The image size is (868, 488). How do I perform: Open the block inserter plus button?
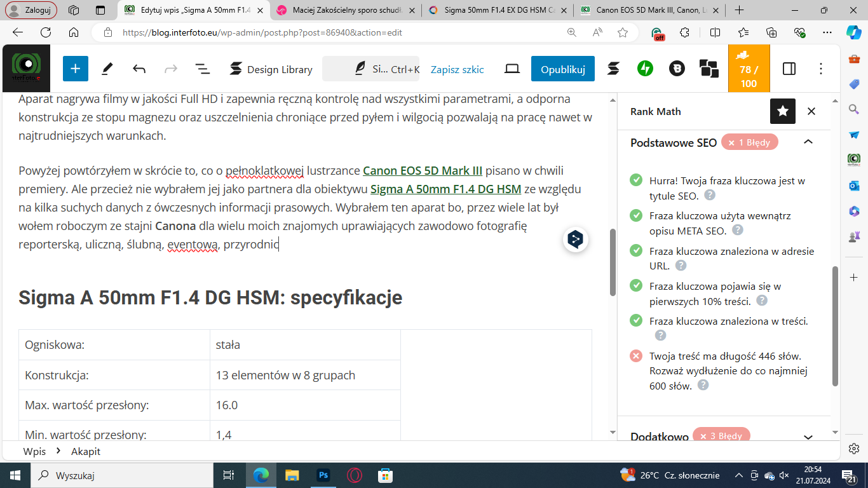(76, 69)
